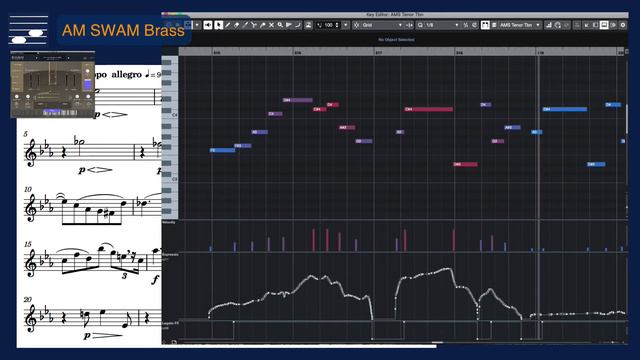The width and height of the screenshot is (640, 360).
Task: Click the blue button in SWAM plugin
Action: click(x=87, y=85)
